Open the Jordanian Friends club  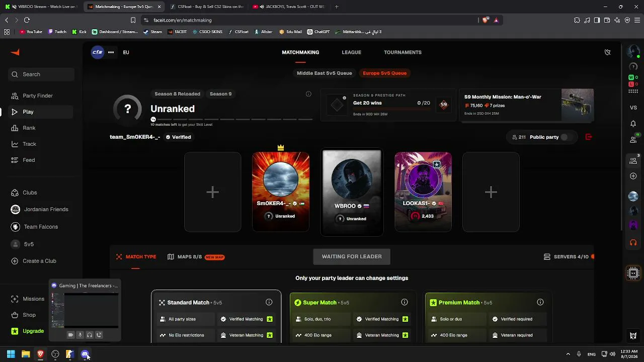tap(39, 209)
